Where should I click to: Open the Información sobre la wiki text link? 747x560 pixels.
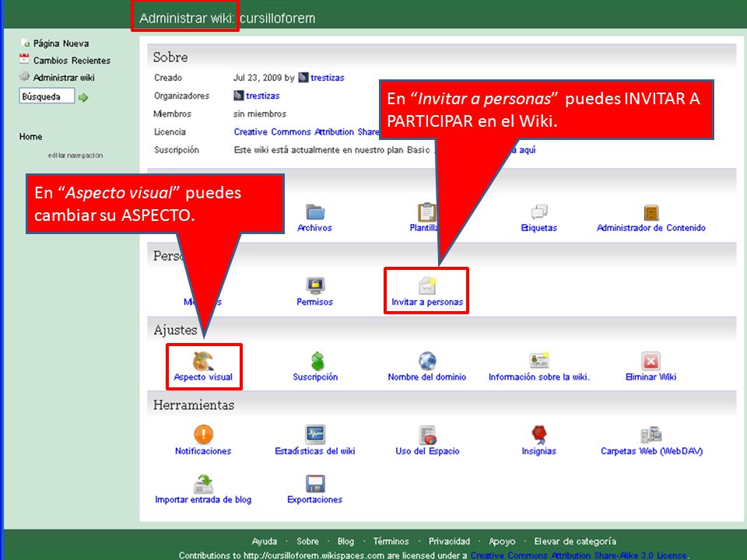pos(538,376)
